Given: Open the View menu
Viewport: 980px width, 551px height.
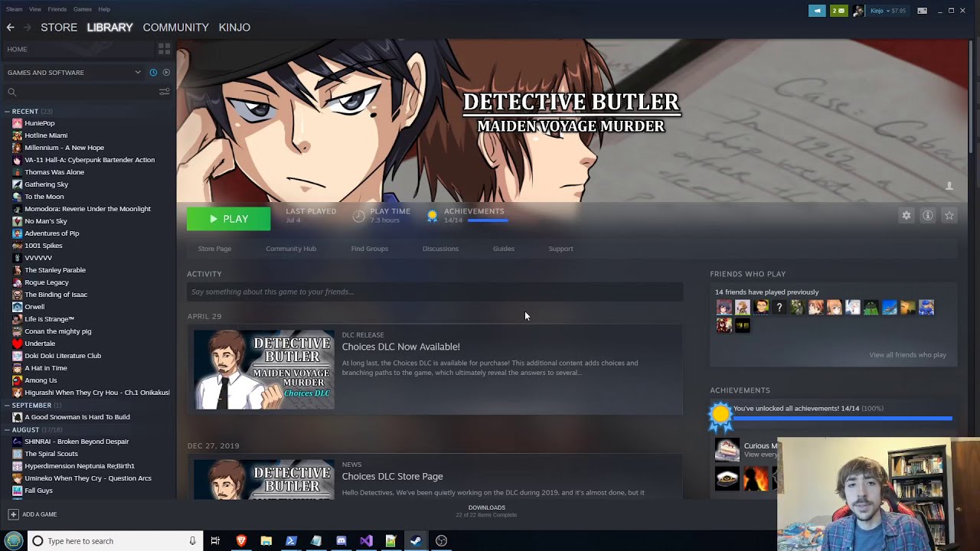Looking at the screenshot, I should click(35, 9).
